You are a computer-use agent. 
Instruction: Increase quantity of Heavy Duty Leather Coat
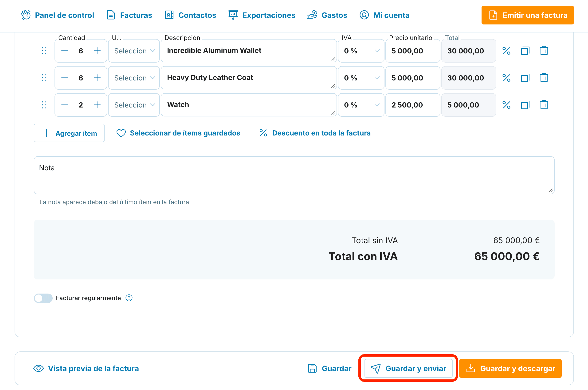point(97,78)
